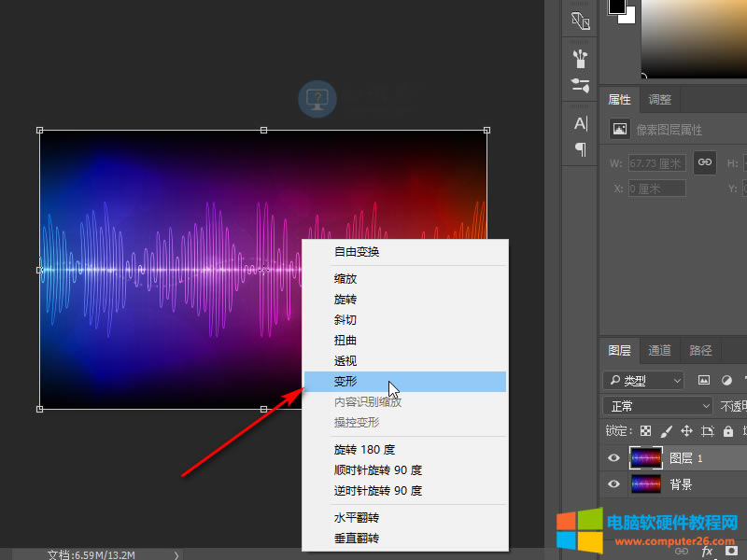Expand the status bar document info arrow
The image size is (747, 560).
[176, 554]
